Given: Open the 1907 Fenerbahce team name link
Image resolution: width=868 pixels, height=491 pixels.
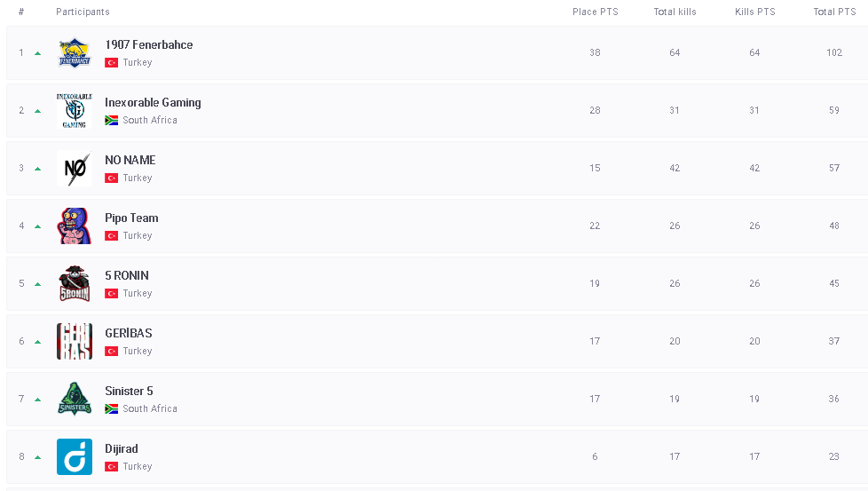Looking at the screenshot, I should point(149,45).
